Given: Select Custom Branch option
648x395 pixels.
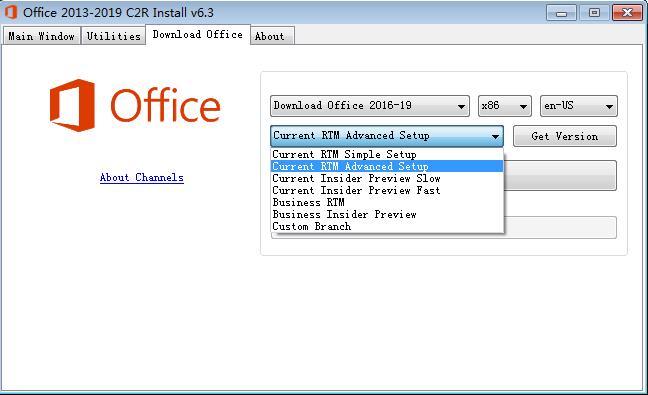Looking at the screenshot, I should pyautogui.click(x=387, y=226).
